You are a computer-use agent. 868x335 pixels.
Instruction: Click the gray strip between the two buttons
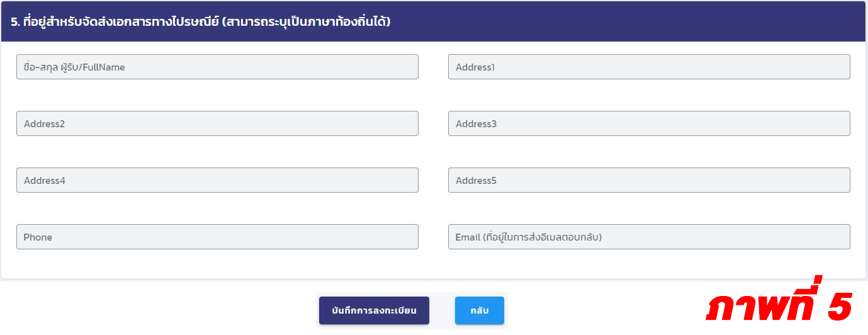[442, 310]
